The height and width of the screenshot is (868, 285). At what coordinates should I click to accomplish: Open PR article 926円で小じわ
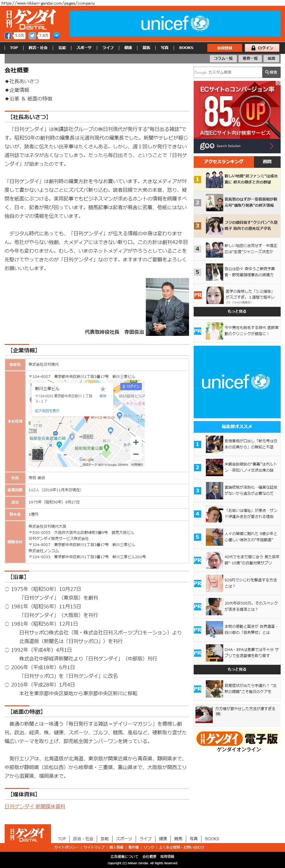coord(237,583)
